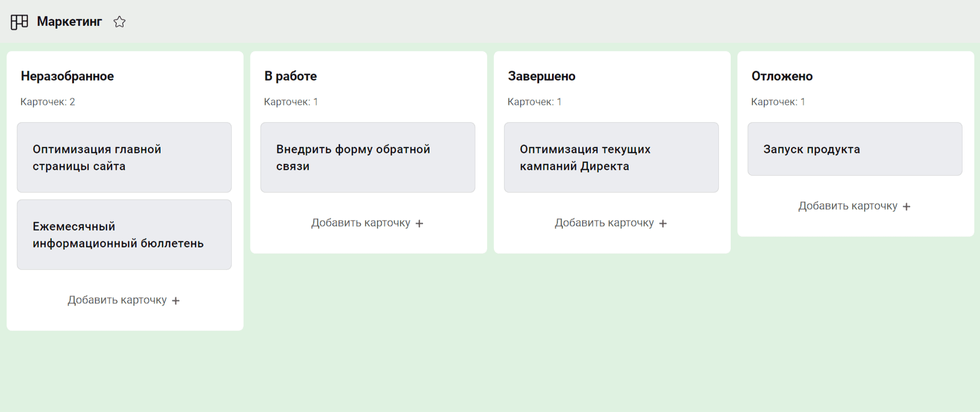The width and height of the screenshot is (980, 412).
Task: Click the plus icon in the Отложено column
Action: 907,207
